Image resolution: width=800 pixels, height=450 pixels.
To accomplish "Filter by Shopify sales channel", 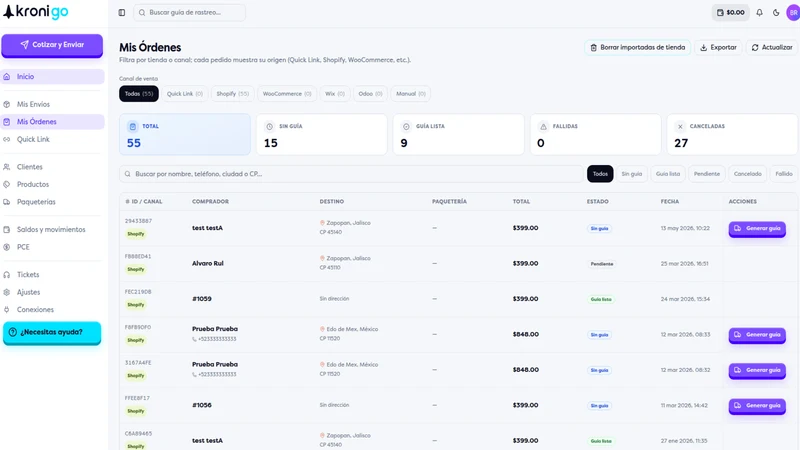I will click(x=232, y=94).
